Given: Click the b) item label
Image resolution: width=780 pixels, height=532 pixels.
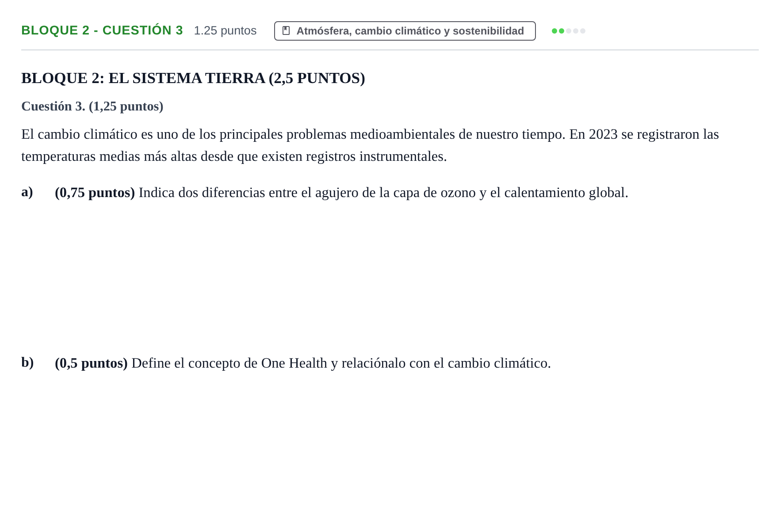Looking at the screenshot, I should coord(27,363).
